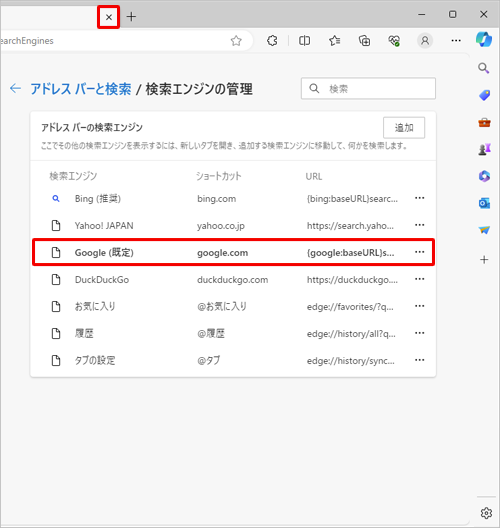Click the bing.com shortcut cell

coord(216,199)
